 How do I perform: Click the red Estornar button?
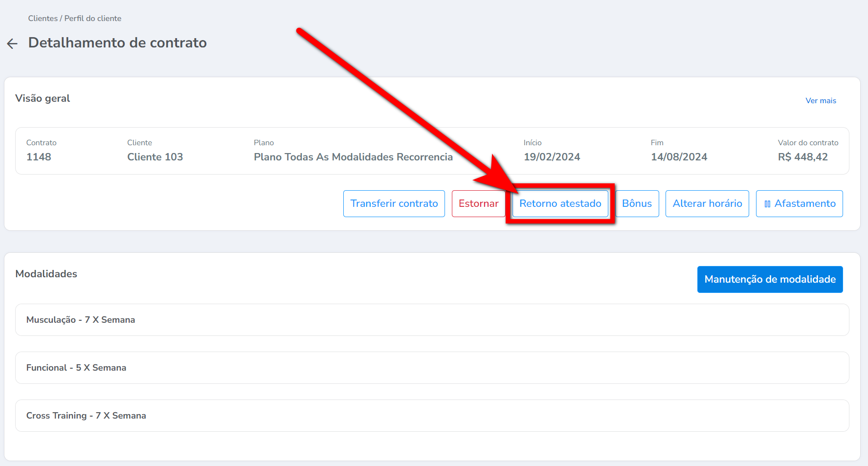pyautogui.click(x=478, y=203)
